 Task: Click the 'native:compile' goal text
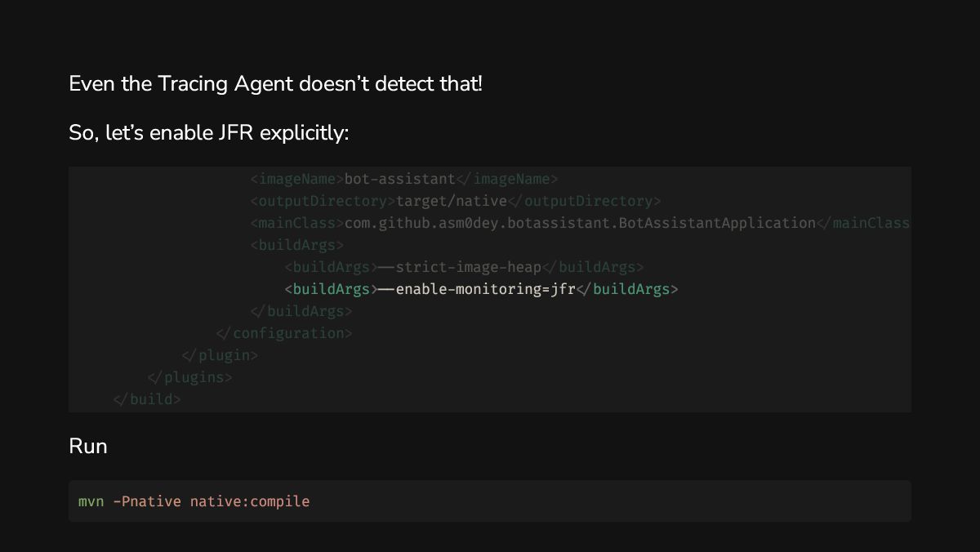tap(250, 501)
